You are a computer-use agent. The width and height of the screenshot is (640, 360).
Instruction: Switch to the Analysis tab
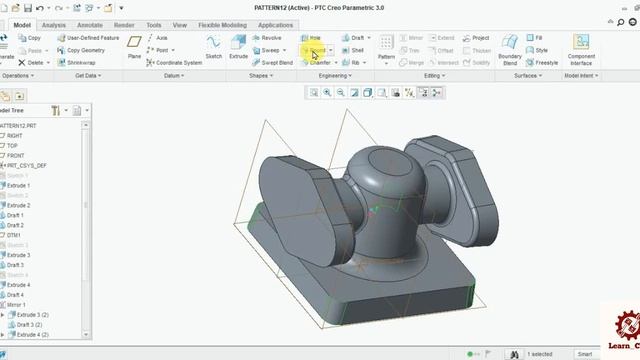(54, 25)
